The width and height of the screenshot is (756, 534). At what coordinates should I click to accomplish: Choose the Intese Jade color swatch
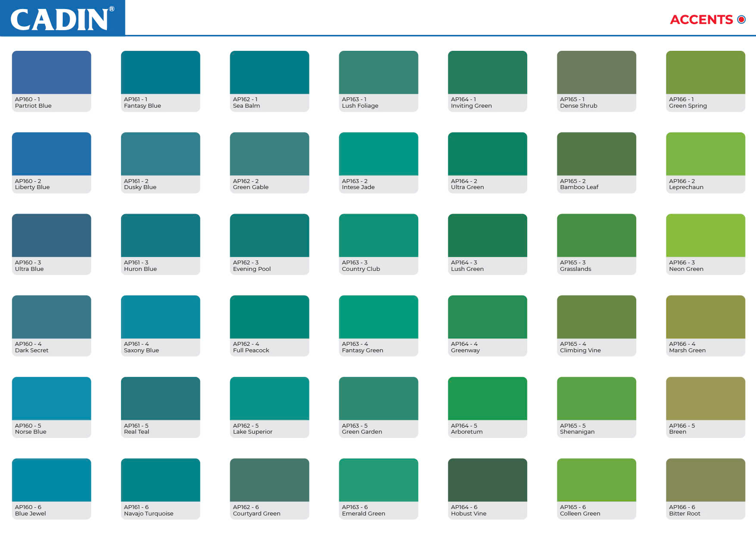coord(378,154)
